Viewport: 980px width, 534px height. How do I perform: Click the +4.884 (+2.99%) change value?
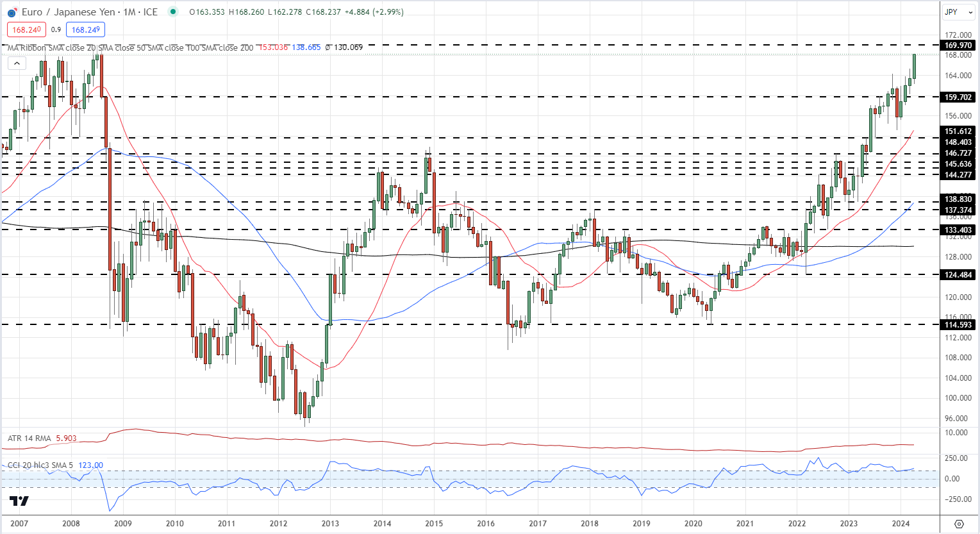click(x=374, y=12)
